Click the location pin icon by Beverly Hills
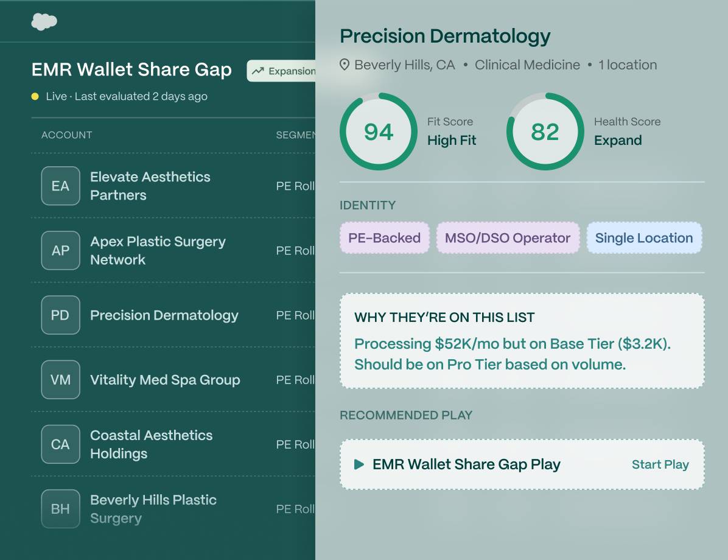728x560 pixels. (345, 65)
